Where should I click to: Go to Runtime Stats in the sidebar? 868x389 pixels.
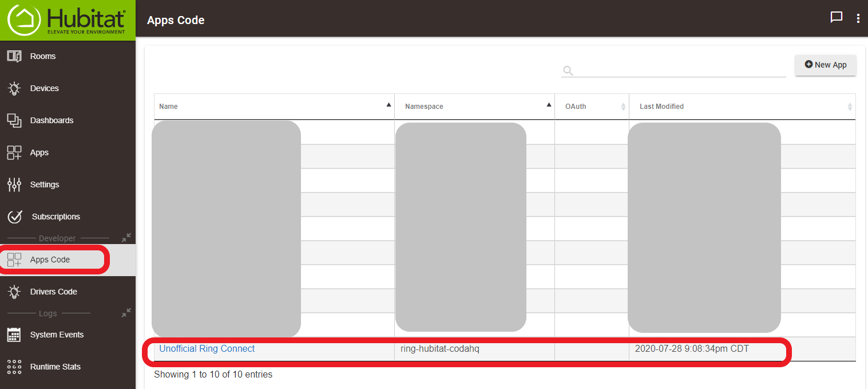point(68,367)
